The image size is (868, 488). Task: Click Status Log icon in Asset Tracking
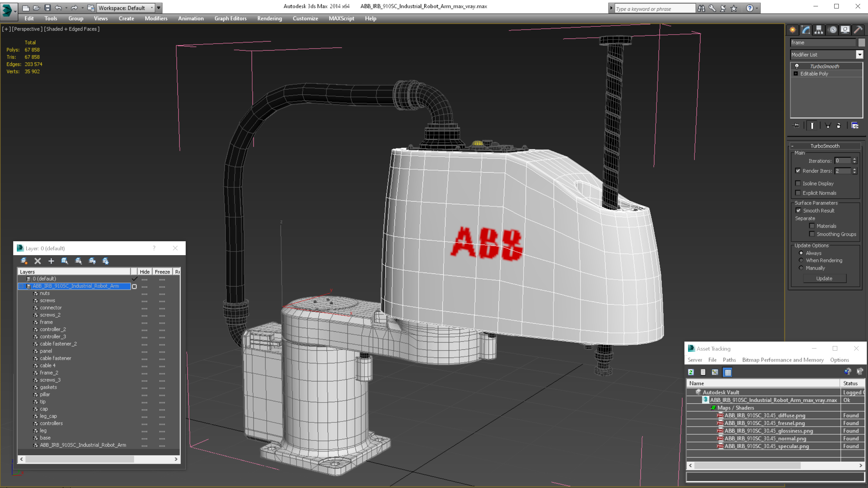click(703, 372)
